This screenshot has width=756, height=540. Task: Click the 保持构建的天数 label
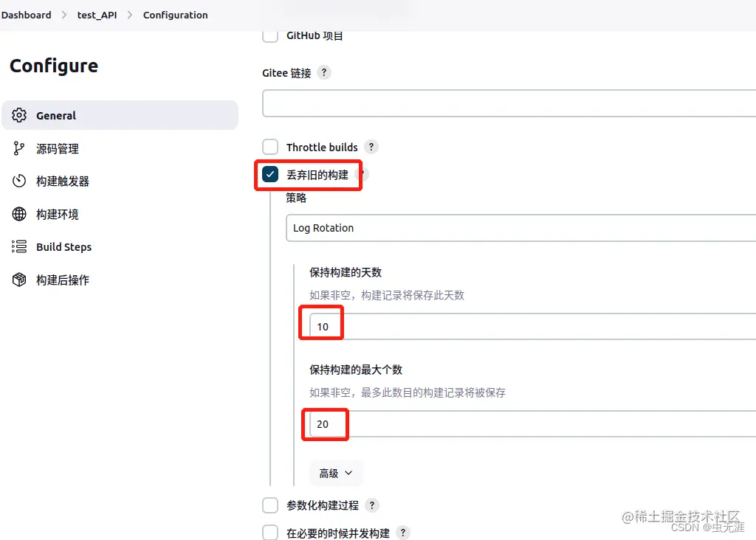(x=346, y=272)
